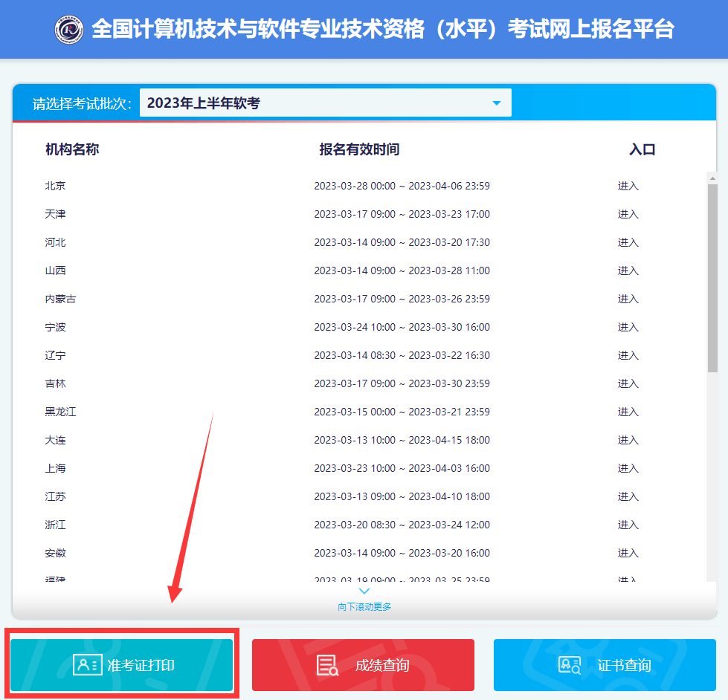The height and width of the screenshot is (700, 728).
Task: Click the 准考证打印 button
Action: 121,665
